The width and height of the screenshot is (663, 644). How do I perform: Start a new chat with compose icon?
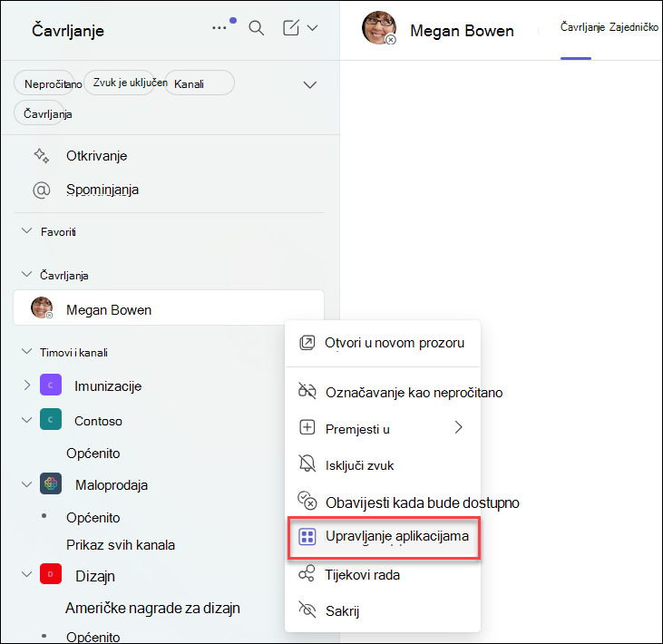291,28
